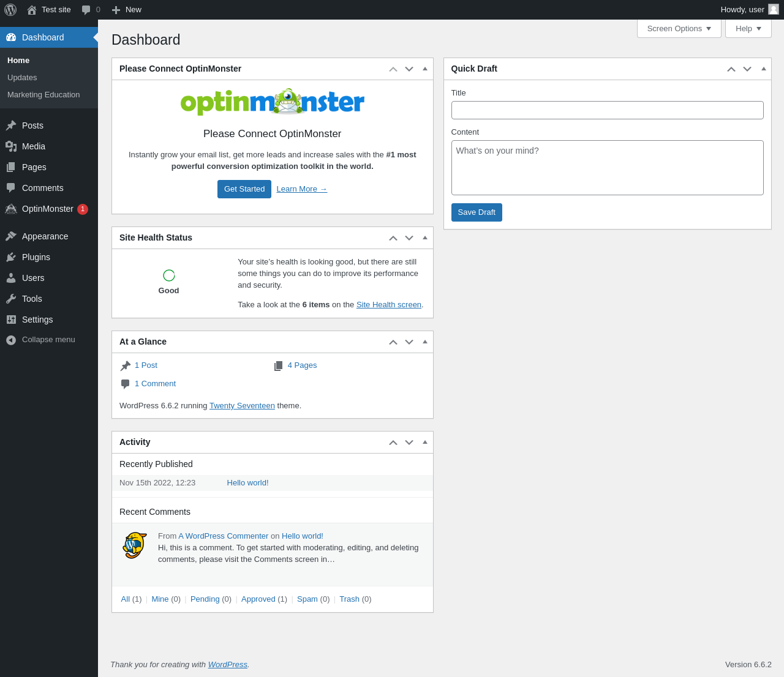This screenshot has width=784, height=677.
Task: Click the OptinMonster logo image
Action: pos(273,102)
